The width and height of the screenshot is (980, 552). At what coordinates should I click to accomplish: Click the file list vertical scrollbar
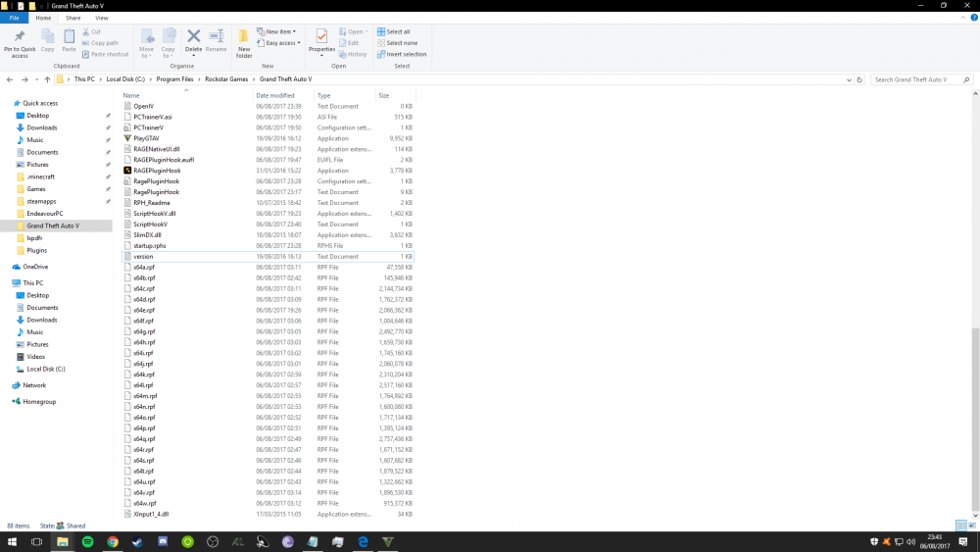click(975, 419)
